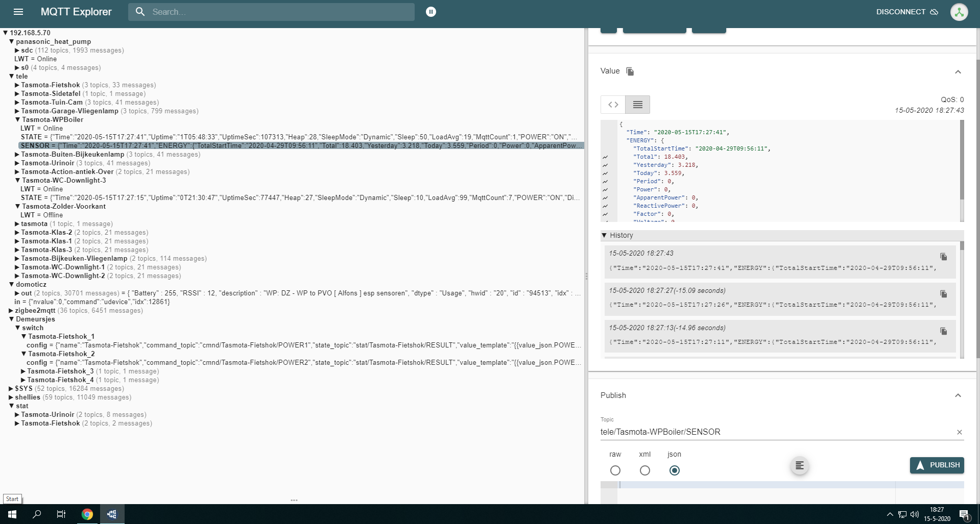Collapse the 192.168.5.70 root node
Image resolution: width=980 pixels, height=524 pixels.
point(6,33)
